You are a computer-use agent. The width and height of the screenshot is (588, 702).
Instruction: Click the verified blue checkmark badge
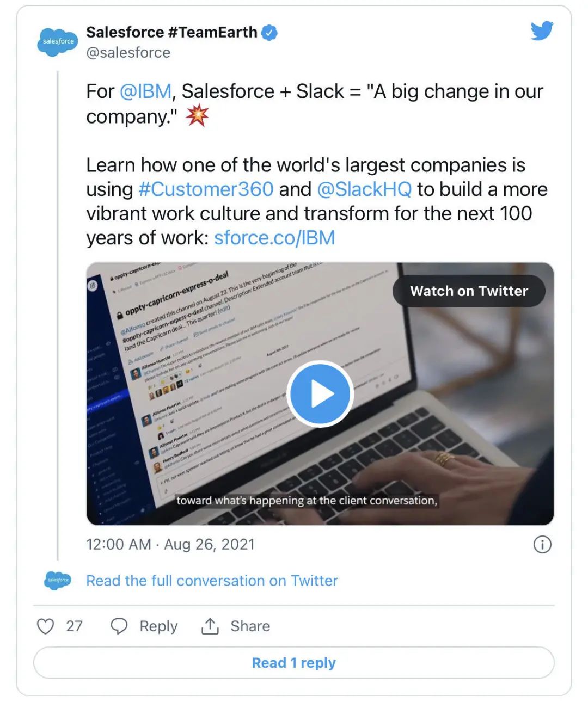(269, 33)
